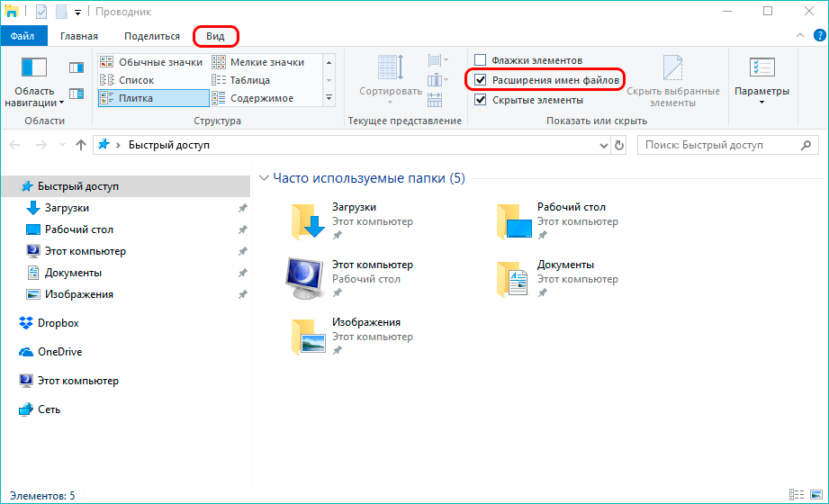Click Скрыть выбранные элементы button
This screenshot has width=829, height=504.
pyautogui.click(x=673, y=81)
